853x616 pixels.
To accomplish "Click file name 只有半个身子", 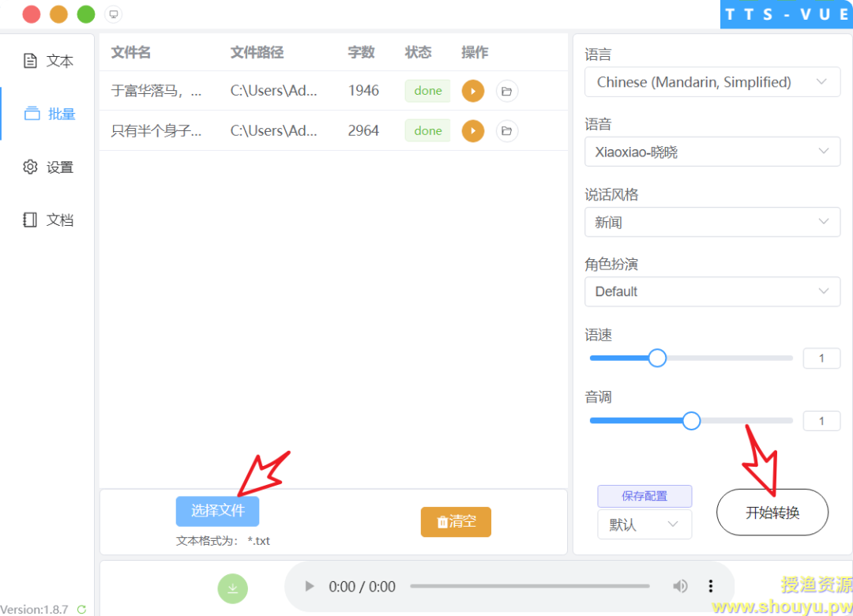I will coord(156,130).
